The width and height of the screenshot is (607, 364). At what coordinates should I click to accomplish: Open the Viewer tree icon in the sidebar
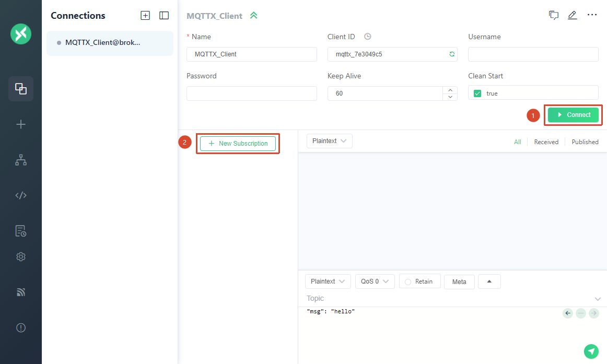point(21,160)
